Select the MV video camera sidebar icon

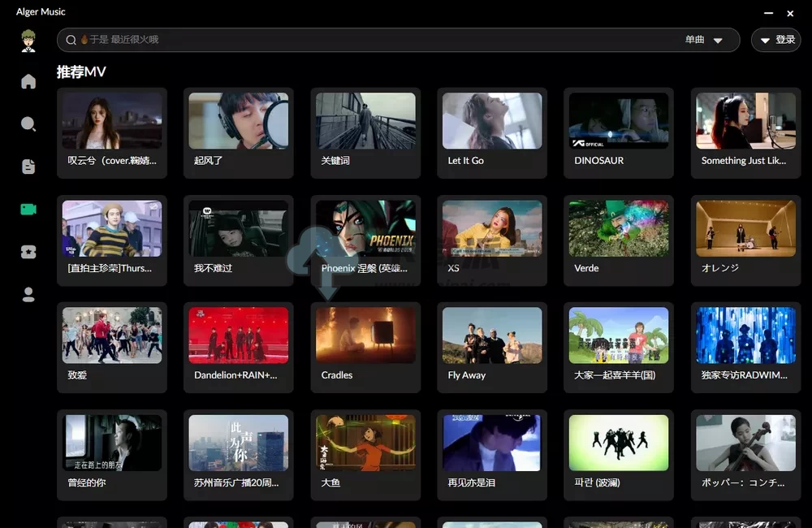28,209
